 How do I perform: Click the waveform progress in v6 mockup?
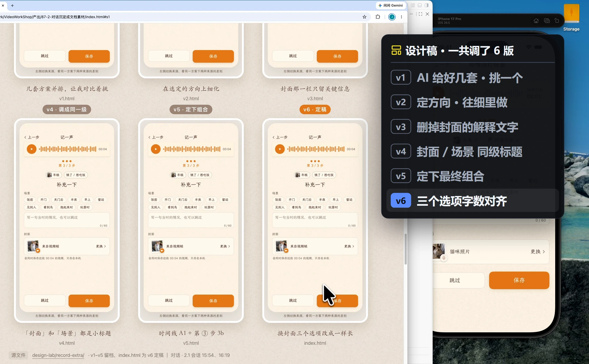(316, 149)
